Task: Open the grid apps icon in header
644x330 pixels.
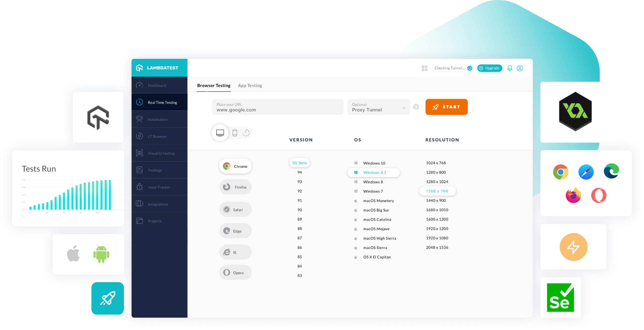Action: [425, 68]
